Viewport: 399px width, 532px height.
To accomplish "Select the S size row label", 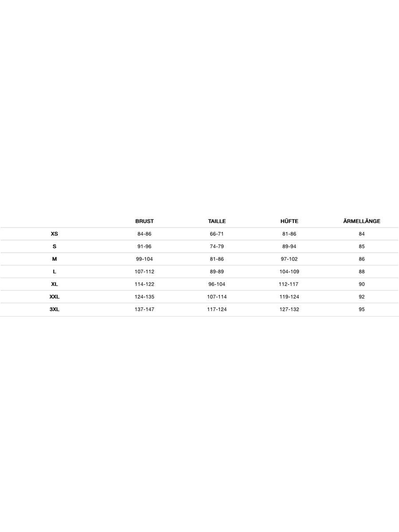I will point(55,246).
